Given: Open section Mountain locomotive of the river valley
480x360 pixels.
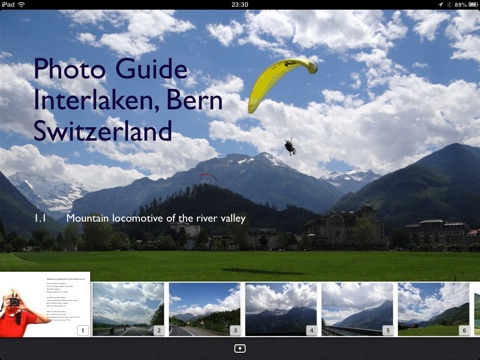Looking at the screenshot, I should pos(156,218).
